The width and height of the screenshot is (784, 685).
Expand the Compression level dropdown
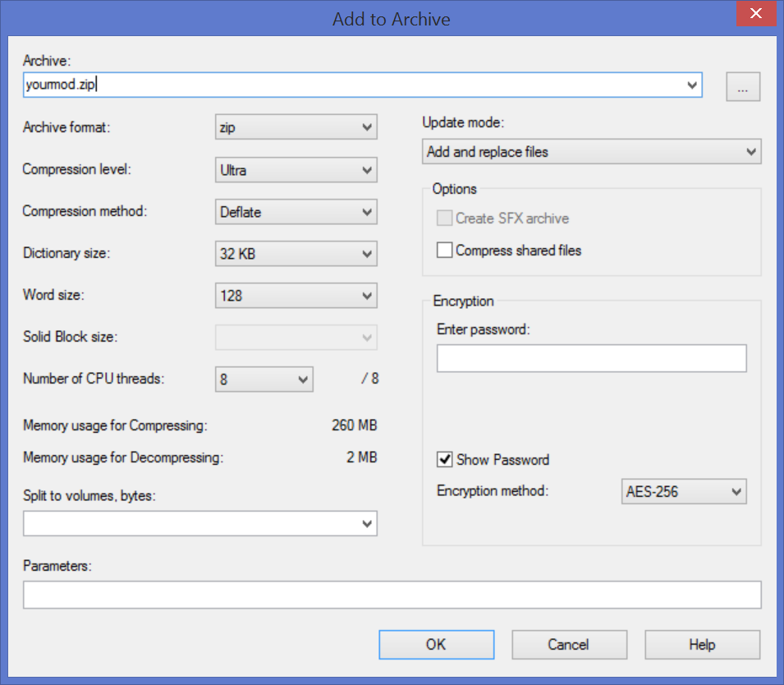click(x=296, y=170)
